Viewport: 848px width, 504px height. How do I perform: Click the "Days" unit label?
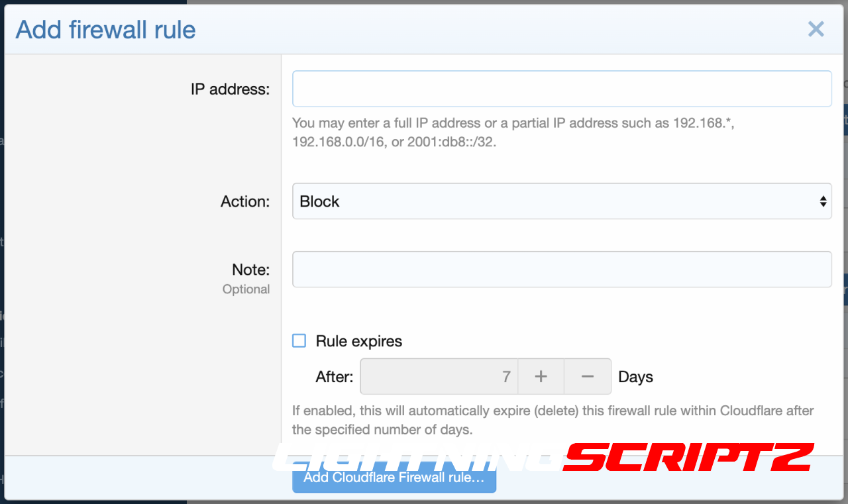tap(635, 377)
